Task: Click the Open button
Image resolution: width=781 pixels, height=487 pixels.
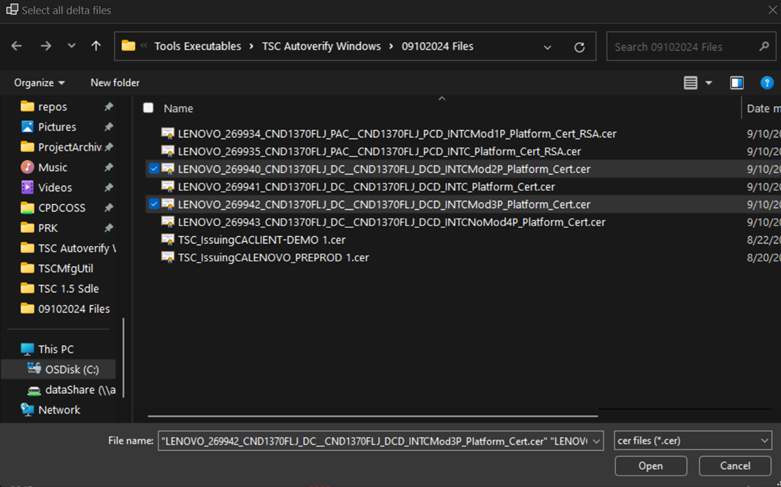Action: pyautogui.click(x=651, y=466)
